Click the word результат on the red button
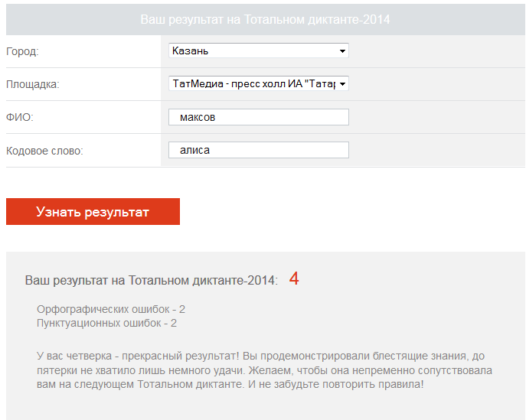Viewport: 526px width, 420px height. pos(116,212)
